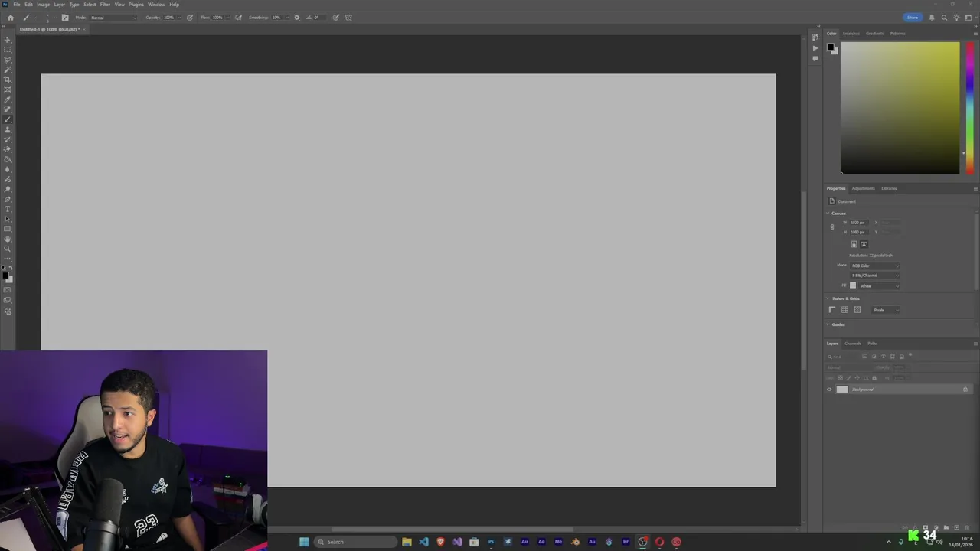Open the Image menu

(x=43, y=5)
